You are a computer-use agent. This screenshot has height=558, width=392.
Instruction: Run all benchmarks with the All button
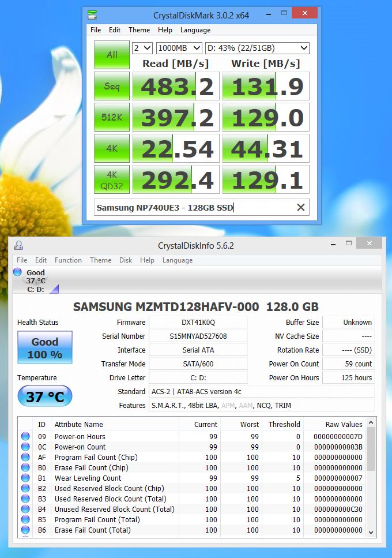(112, 55)
